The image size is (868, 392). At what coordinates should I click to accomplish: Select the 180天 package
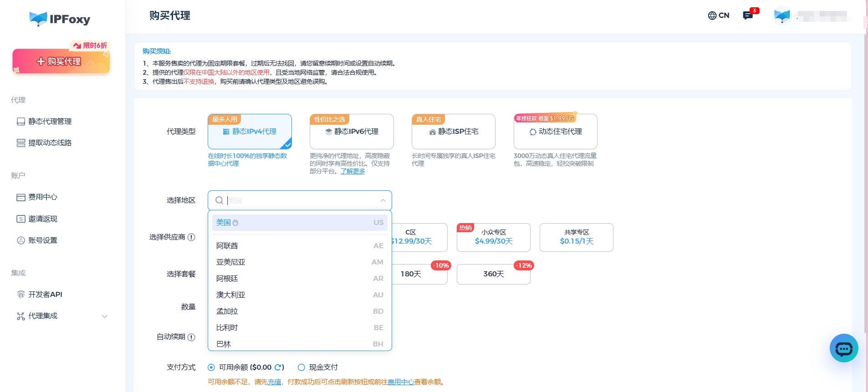pyautogui.click(x=419, y=274)
